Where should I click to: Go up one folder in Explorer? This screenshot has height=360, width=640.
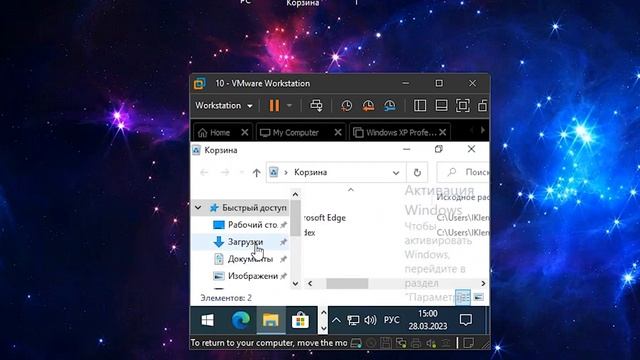(x=256, y=173)
